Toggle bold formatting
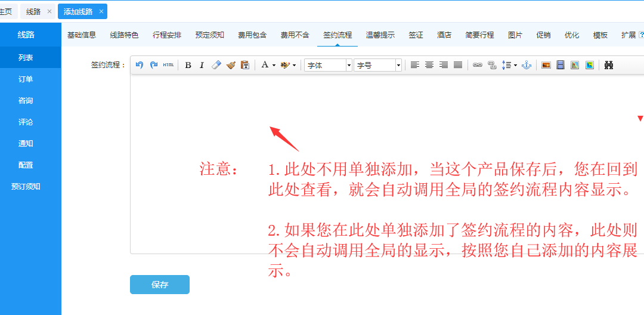644x315 pixels. tap(188, 65)
